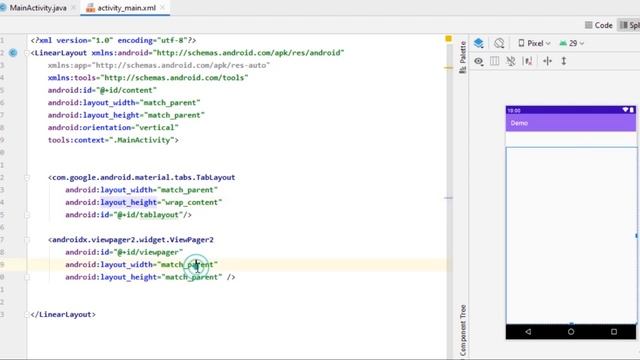This screenshot has width=640, height=360.
Task: Click the XML declaration first line
Action: coord(113,40)
